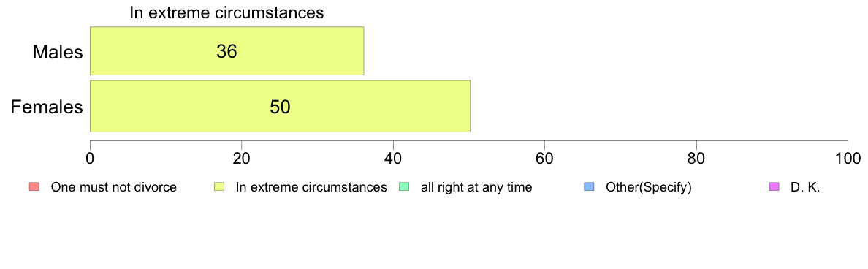The height and width of the screenshot is (269, 868).
Task: Select the 'One must not divorce' legend label
Action: [113, 187]
